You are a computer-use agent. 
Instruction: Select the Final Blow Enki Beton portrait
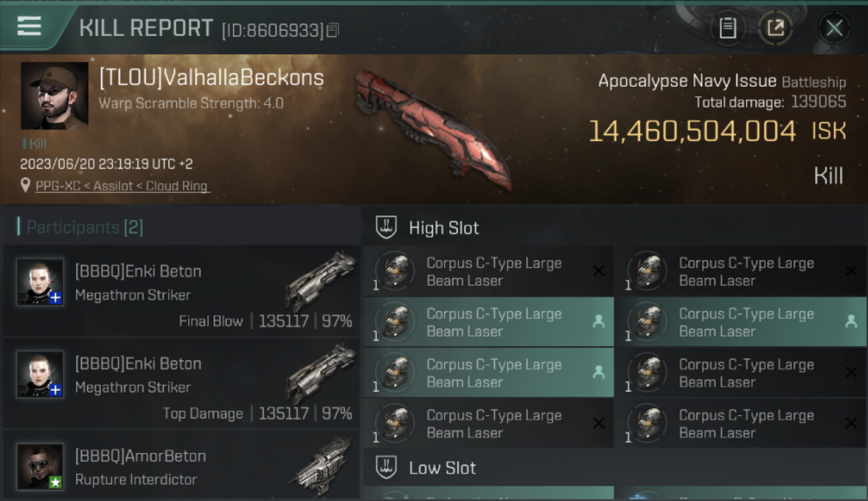pyautogui.click(x=40, y=282)
